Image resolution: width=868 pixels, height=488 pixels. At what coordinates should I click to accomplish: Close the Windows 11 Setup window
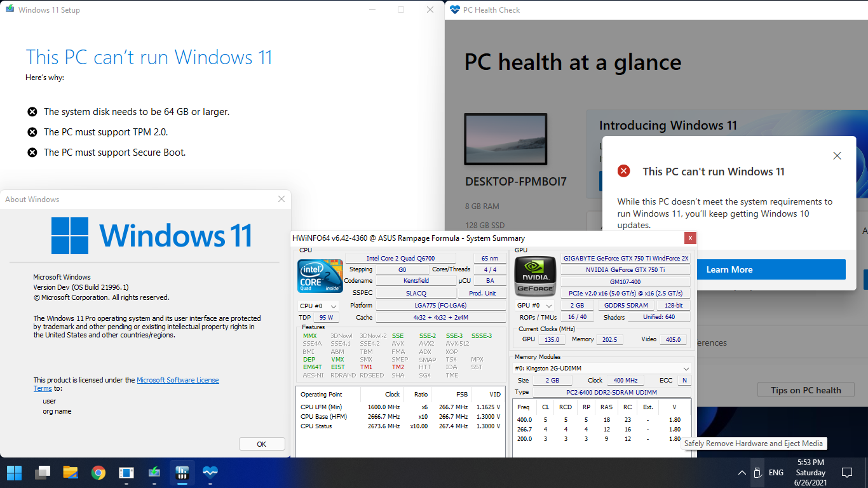pyautogui.click(x=430, y=10)
